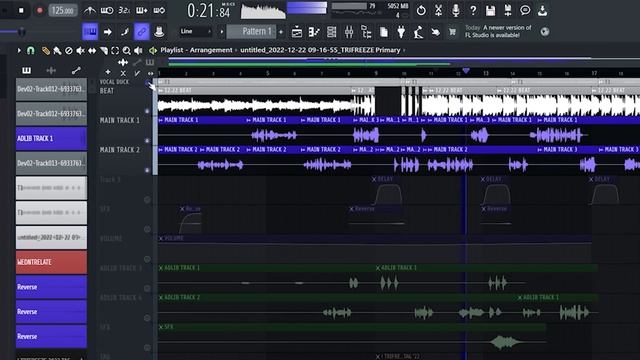Open the touch controller hand icon
The height and width of the screenshot is (360, 640).
click(x=436, y=31)
